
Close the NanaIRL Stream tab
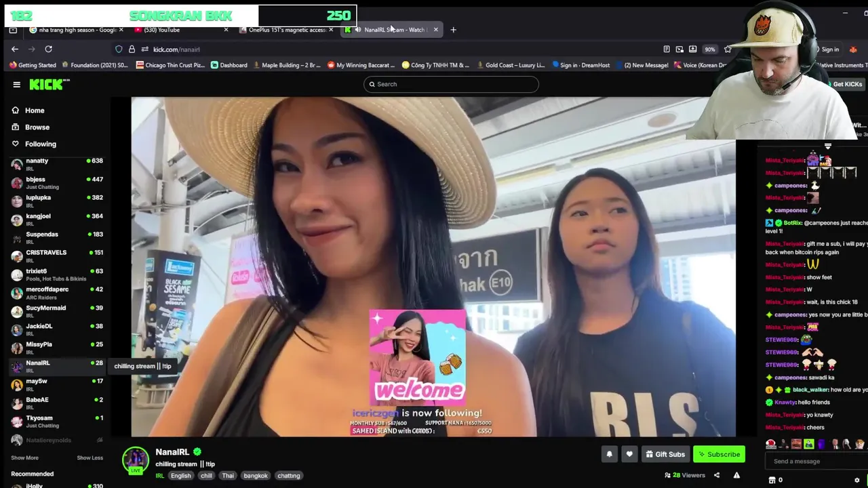435,30
